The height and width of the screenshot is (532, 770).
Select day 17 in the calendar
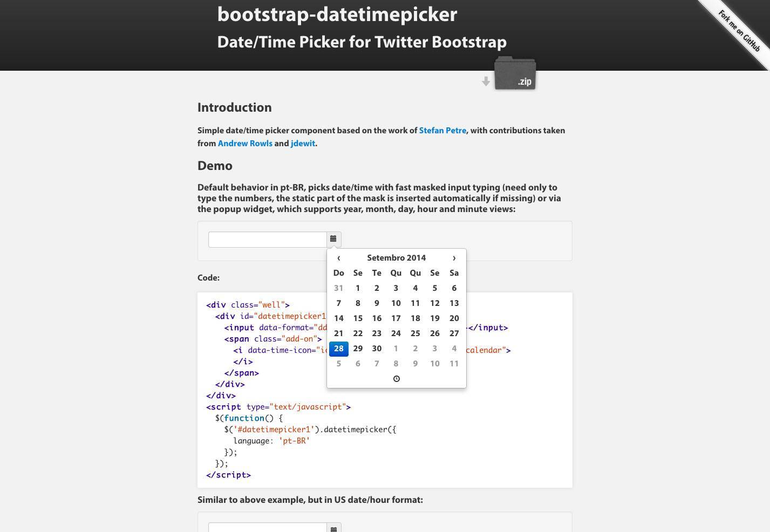(396, 318)
